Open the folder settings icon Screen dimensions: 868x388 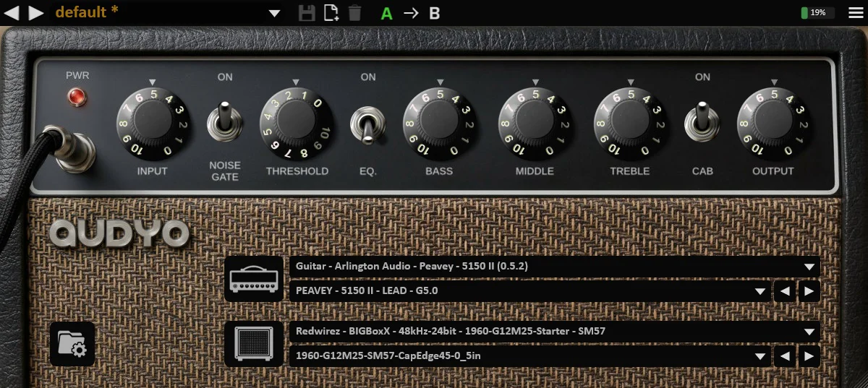click(x=72, y=343)
